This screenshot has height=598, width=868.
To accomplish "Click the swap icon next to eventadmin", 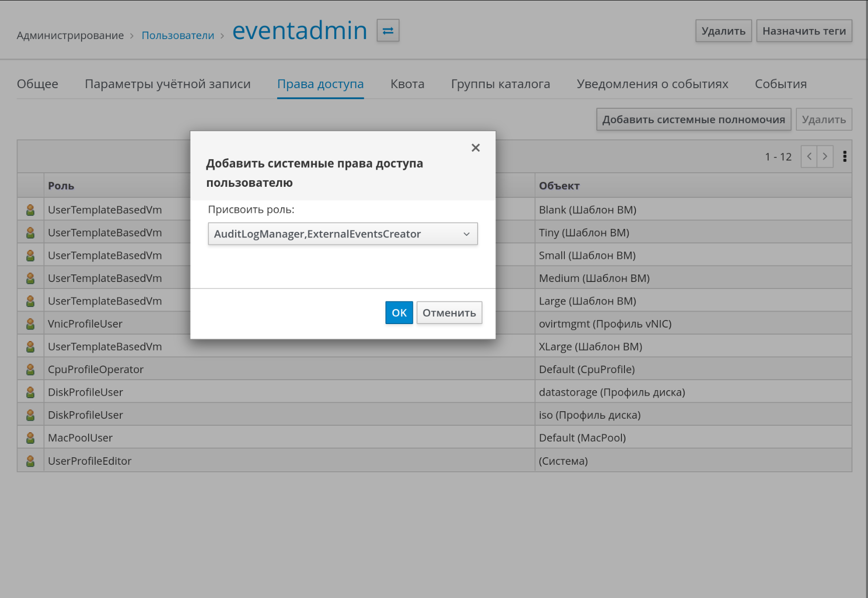I will (388, 31).
